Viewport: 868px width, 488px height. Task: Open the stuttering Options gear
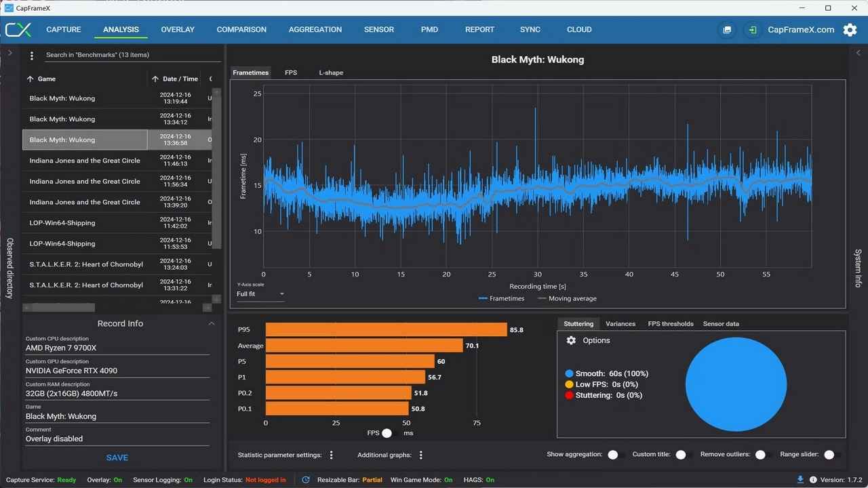point(571,340)
